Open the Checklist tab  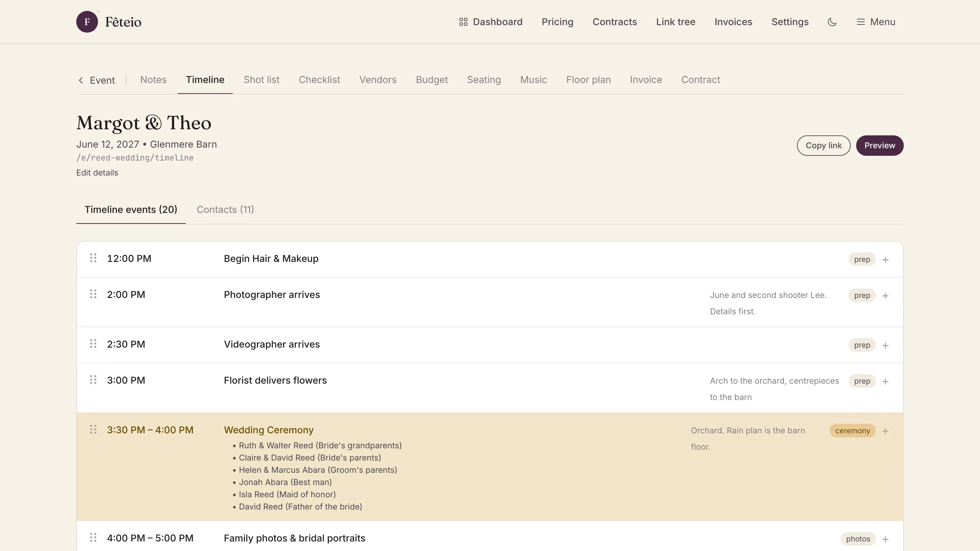pos(319,80)
